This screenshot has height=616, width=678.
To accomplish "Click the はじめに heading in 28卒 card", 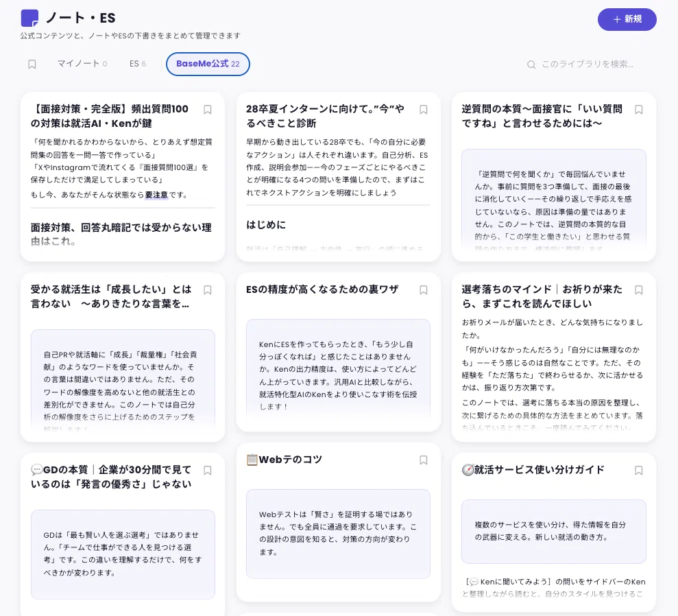I will 266,225.
